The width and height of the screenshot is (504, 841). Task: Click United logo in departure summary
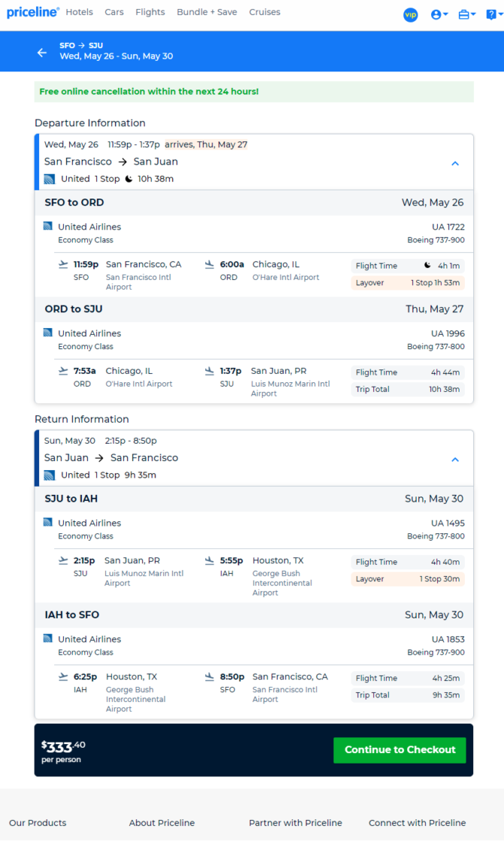point(50,179)
